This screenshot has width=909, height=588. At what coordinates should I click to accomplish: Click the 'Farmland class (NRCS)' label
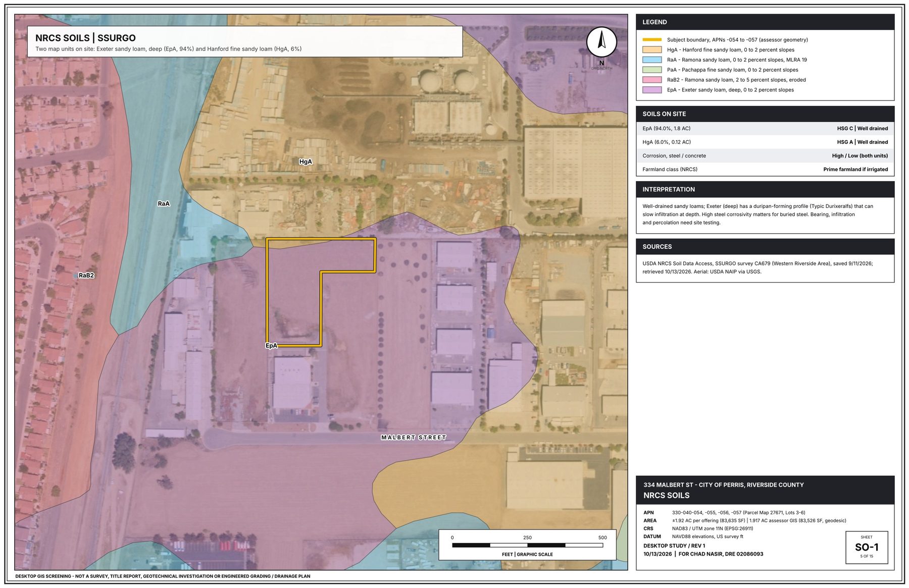tap(670, 170)
